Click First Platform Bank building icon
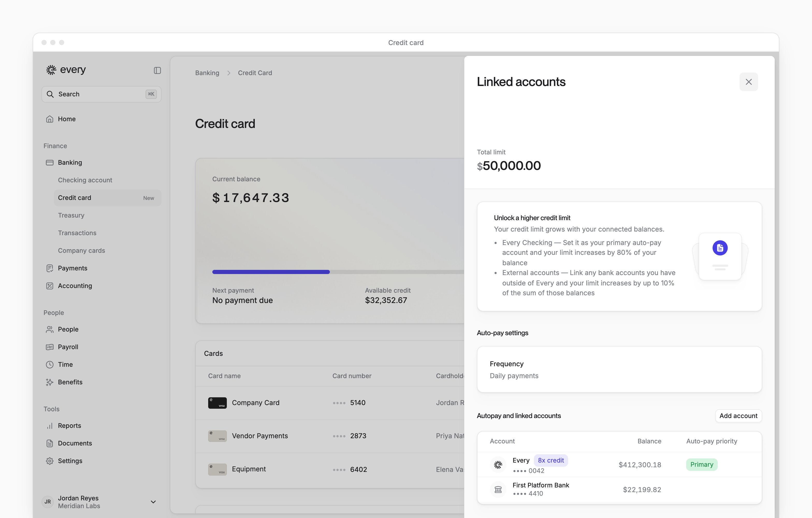Image resolution: width=812 pixels, height=518 pixels. click(498, 490)
